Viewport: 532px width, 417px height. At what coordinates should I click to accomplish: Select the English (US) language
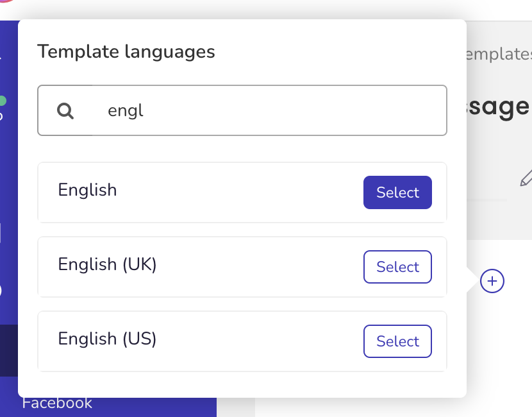397,341
